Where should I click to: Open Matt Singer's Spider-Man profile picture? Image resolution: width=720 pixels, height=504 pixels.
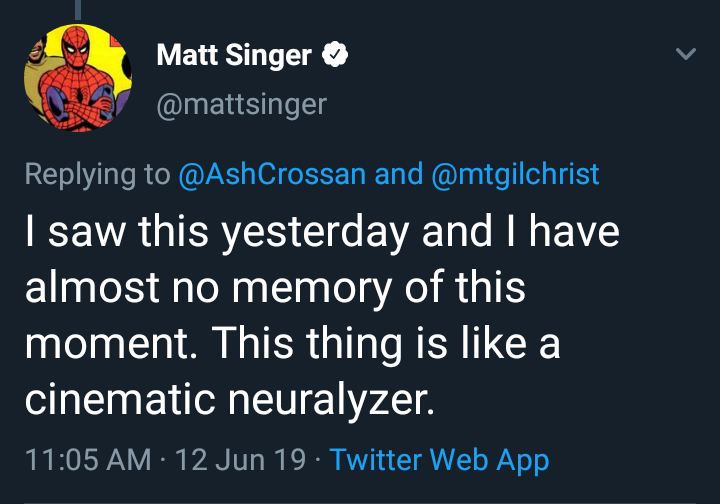[x=76, y=77]
